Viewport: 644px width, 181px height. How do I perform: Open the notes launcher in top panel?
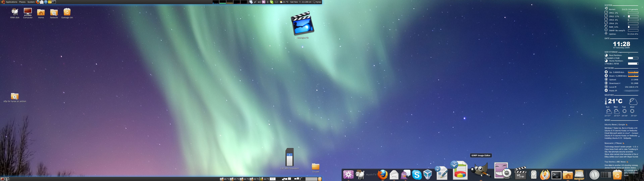point(50,2)
